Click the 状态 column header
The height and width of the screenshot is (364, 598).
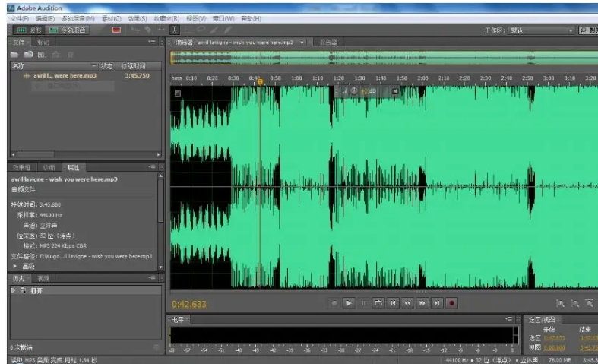coord(106,65)
